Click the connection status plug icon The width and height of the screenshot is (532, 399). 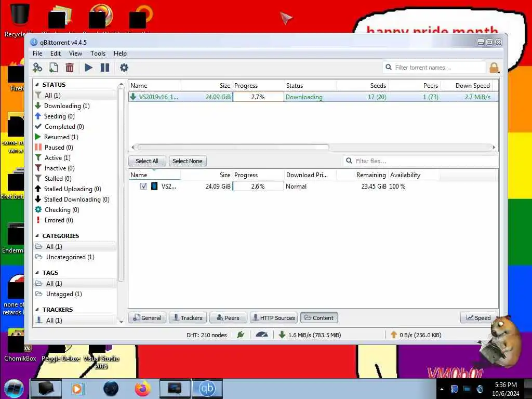click(x=241, y=335)
